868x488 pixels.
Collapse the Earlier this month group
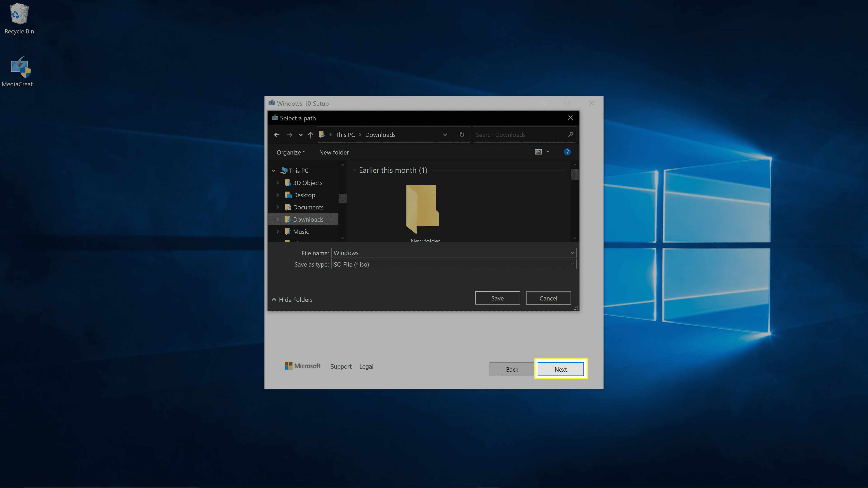[354, 170]
